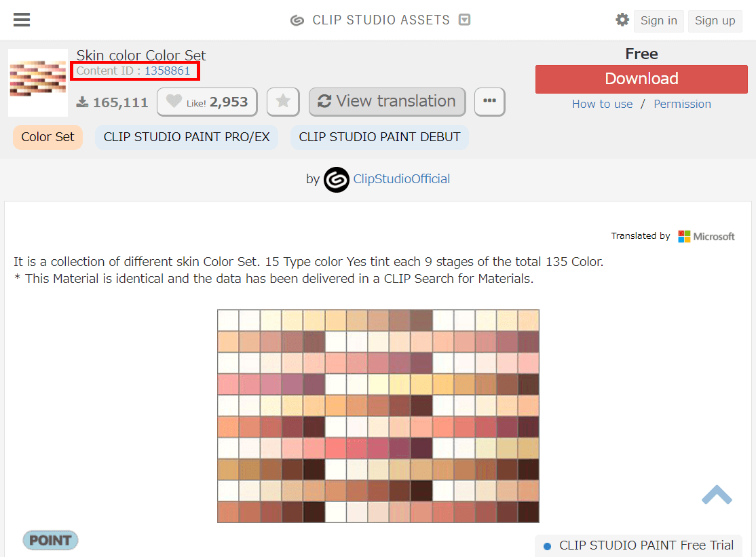Open the Permission link

click(682, 104)
